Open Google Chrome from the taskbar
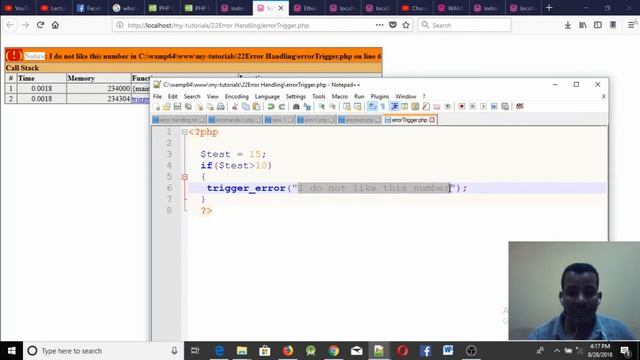The image size is (640, 360). (x=333, y=351)
